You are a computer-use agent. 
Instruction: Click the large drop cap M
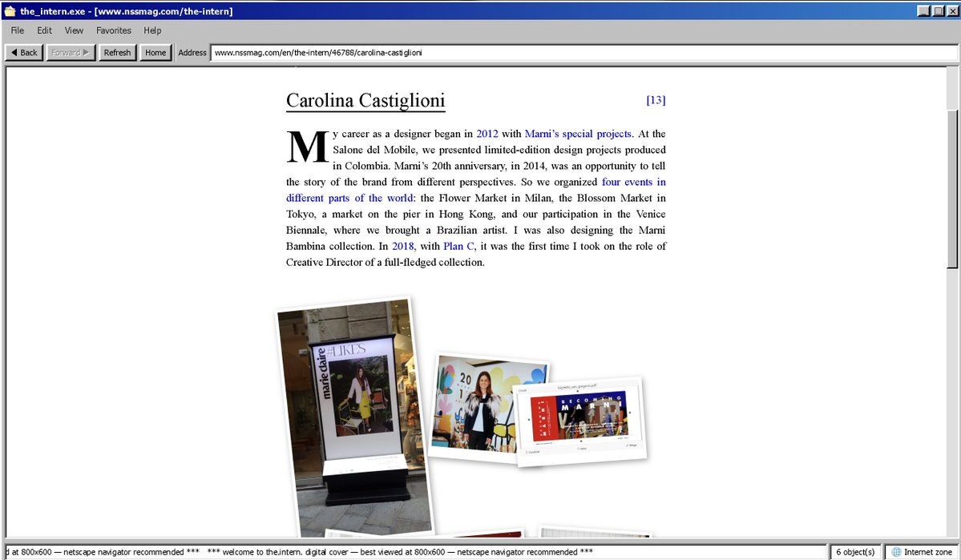click(x=308, y=147)
